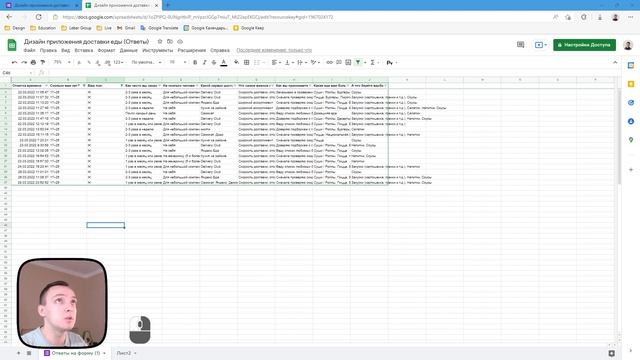The width and height of the screenshot is (640, 360).
Task: Increase decimal places in toolbar
Action: coord(107,62)
